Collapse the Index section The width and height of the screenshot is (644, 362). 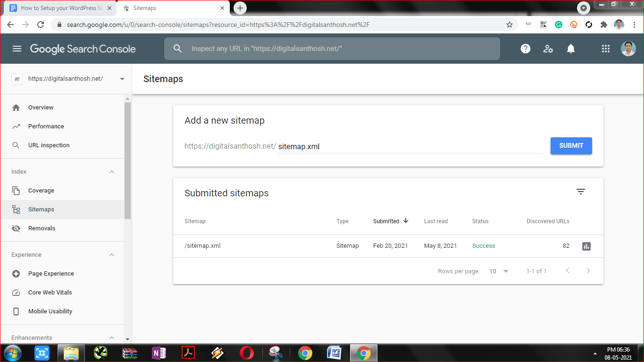pos(112,172)
